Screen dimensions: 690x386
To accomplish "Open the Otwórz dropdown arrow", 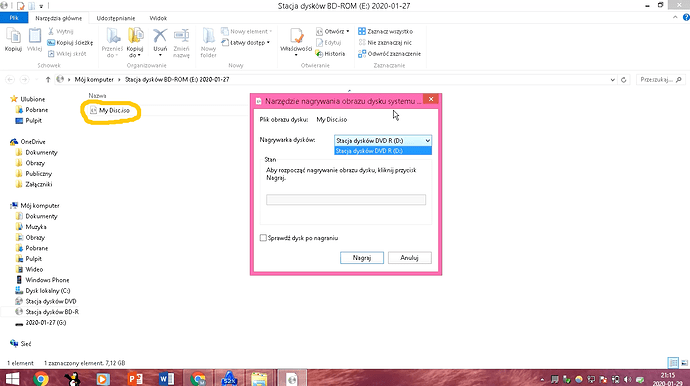I will (348, 31).
